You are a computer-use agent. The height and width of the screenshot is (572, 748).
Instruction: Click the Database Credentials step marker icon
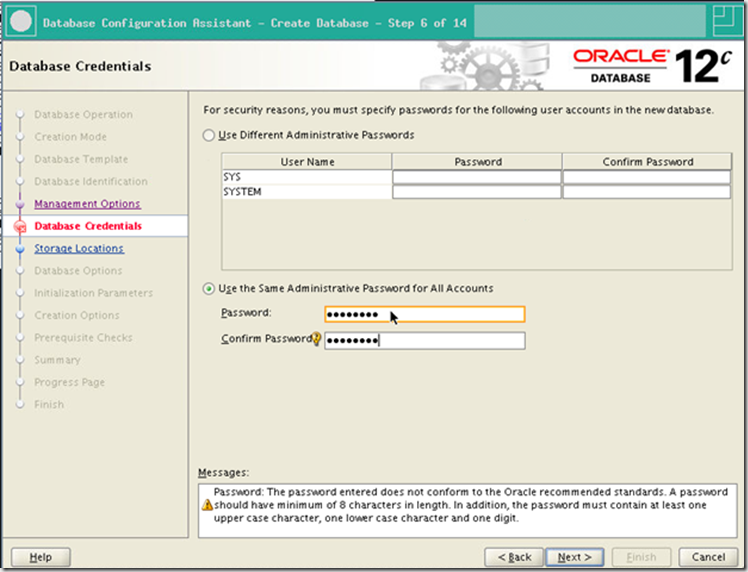tap(20, 226)
